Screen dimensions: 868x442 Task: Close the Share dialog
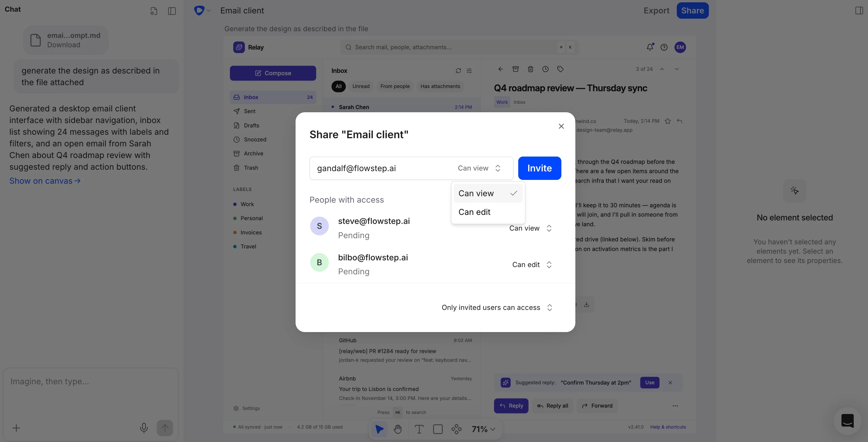tap(561, 126)
